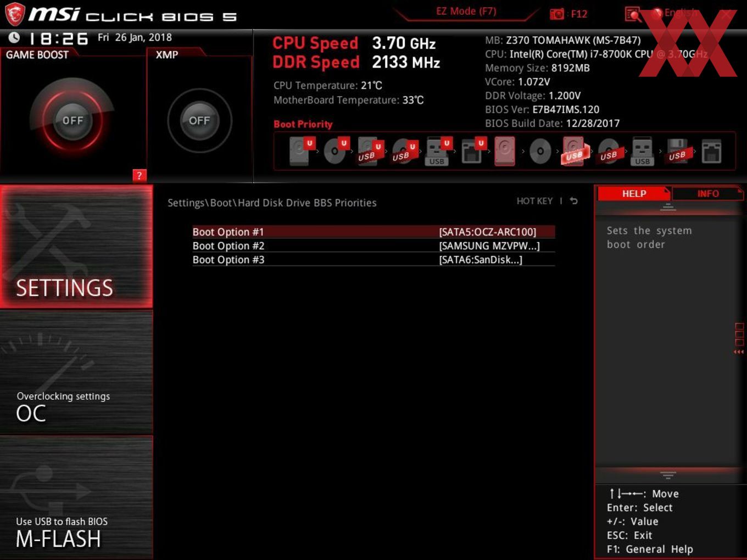Click the bottom handle of the help panel

668,475
